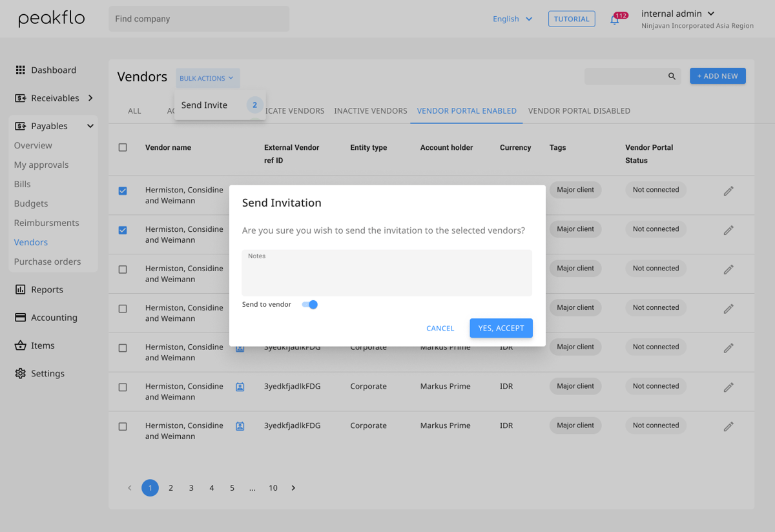Go to page 5
The width and height of the screenshot is (775, 532).
coord(232,488)
